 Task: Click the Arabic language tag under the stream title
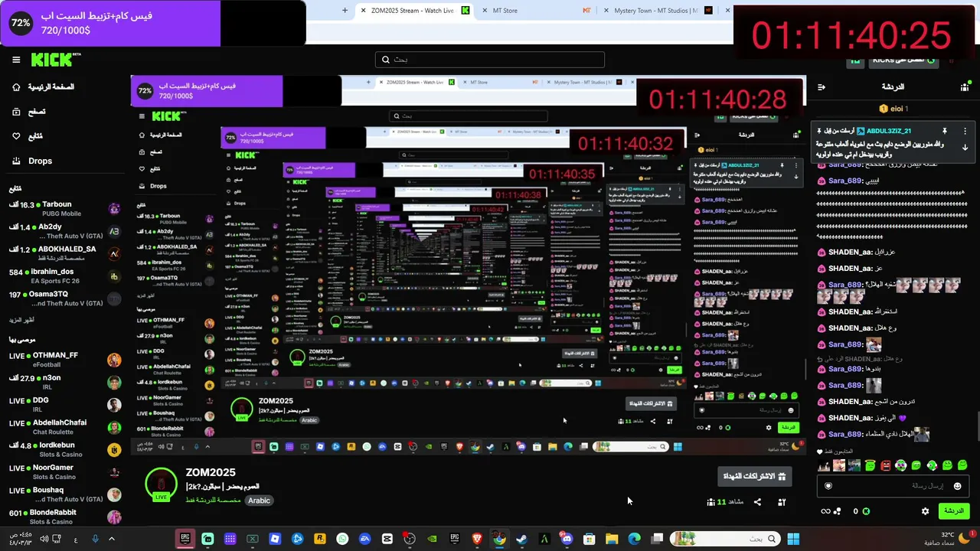tap(259, 500)
